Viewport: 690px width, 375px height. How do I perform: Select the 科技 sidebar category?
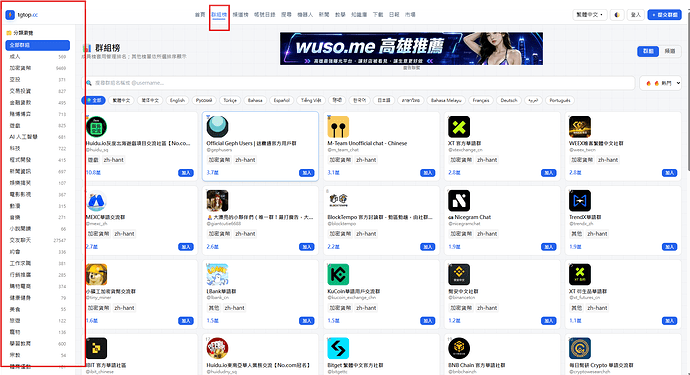pos(37,148)
